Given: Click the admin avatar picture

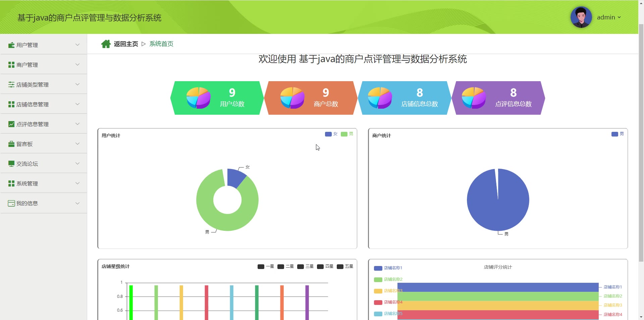Looking at the screenshot, I should (581, 17).
